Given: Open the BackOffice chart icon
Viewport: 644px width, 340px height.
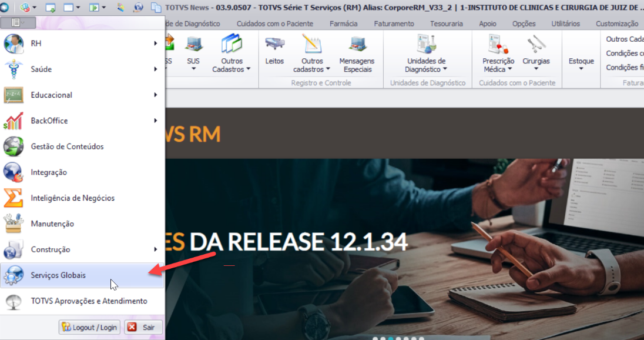Looking at the screenshot, I should 14,121.
